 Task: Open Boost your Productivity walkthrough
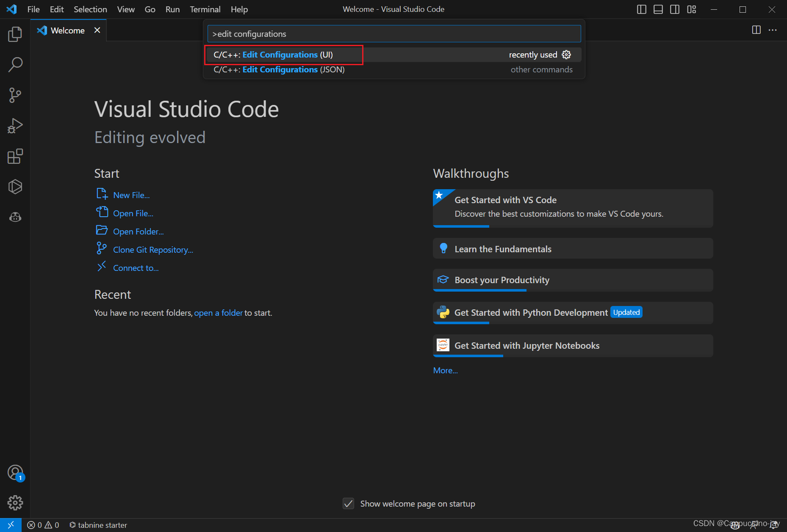point(573,280)
